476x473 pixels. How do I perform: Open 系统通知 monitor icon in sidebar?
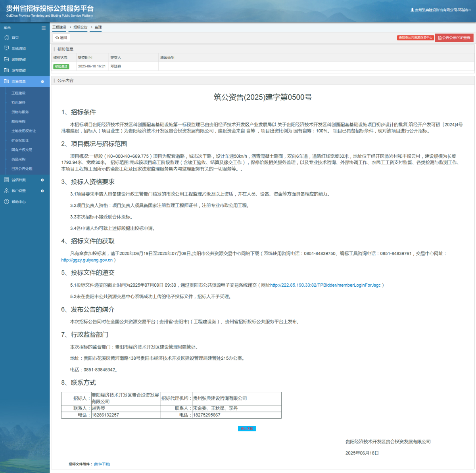coord(6,48)
